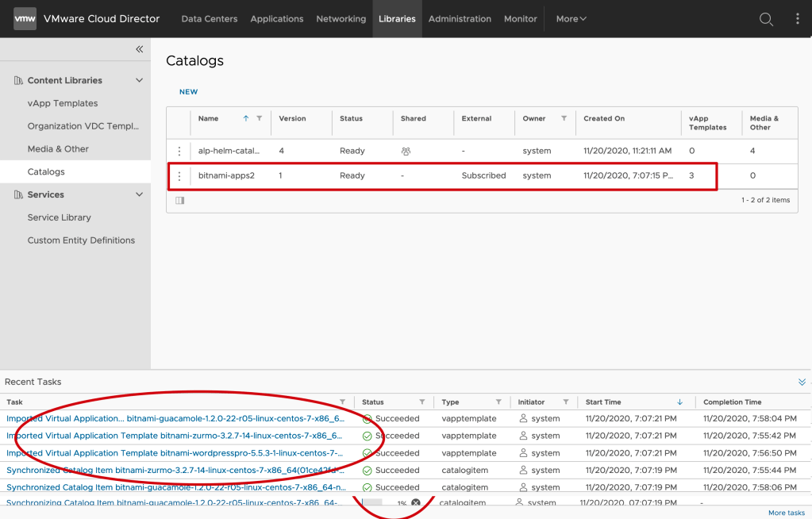
Task: Collapse the Content Libraries section
Action: tap(140, 80)
